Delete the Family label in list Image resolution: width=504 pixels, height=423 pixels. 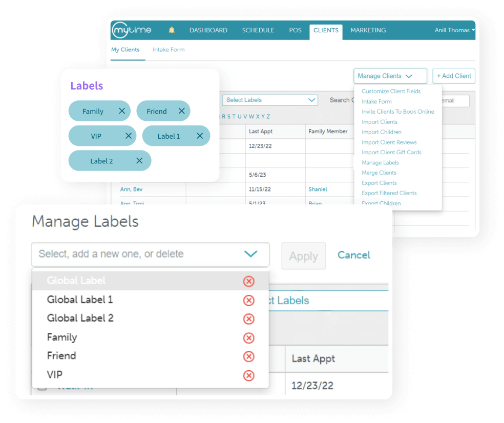249,338
